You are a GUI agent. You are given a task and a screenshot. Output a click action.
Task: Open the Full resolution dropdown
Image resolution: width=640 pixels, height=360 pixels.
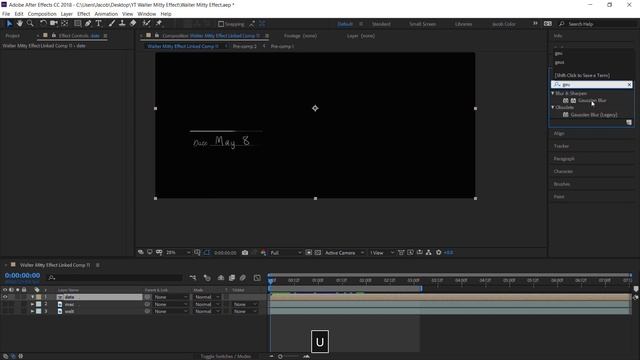285,253
